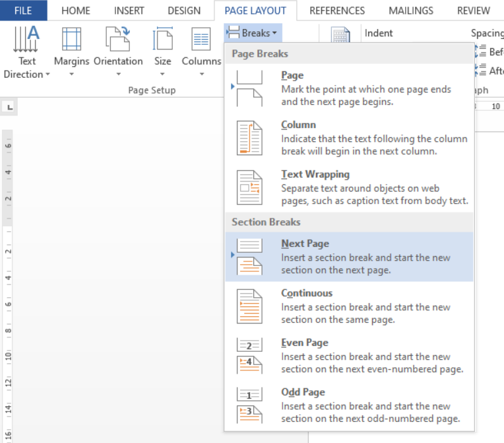Click the Orientation icon
Image resolution: width=504 pixels, height=443 pixels.
(x=118, y=39)
